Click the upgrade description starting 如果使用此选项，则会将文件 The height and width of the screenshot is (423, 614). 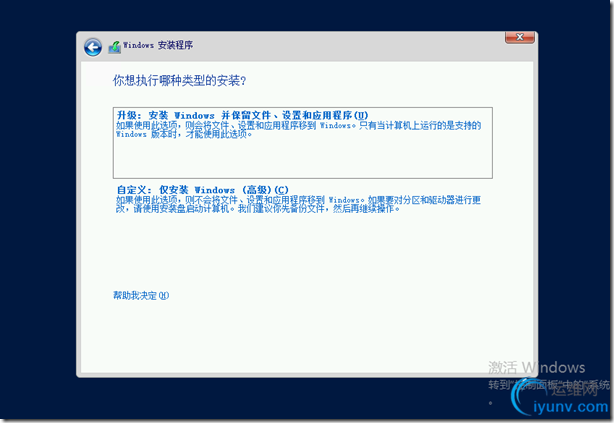(x=298, y=130)
